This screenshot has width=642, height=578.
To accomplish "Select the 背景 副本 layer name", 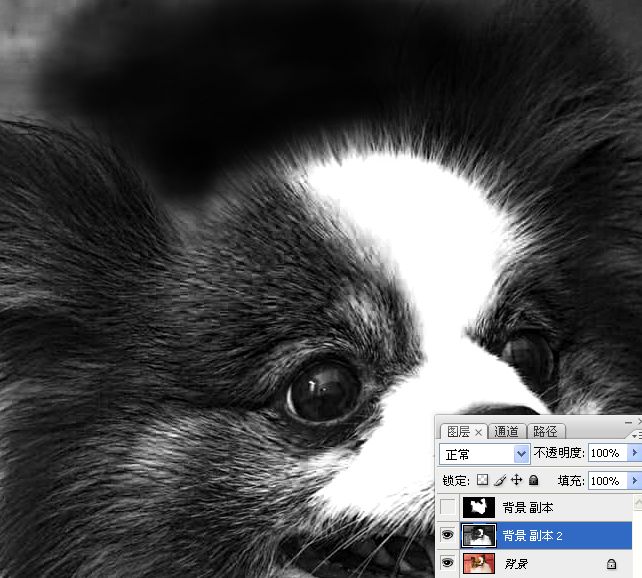I will point(528,507).
